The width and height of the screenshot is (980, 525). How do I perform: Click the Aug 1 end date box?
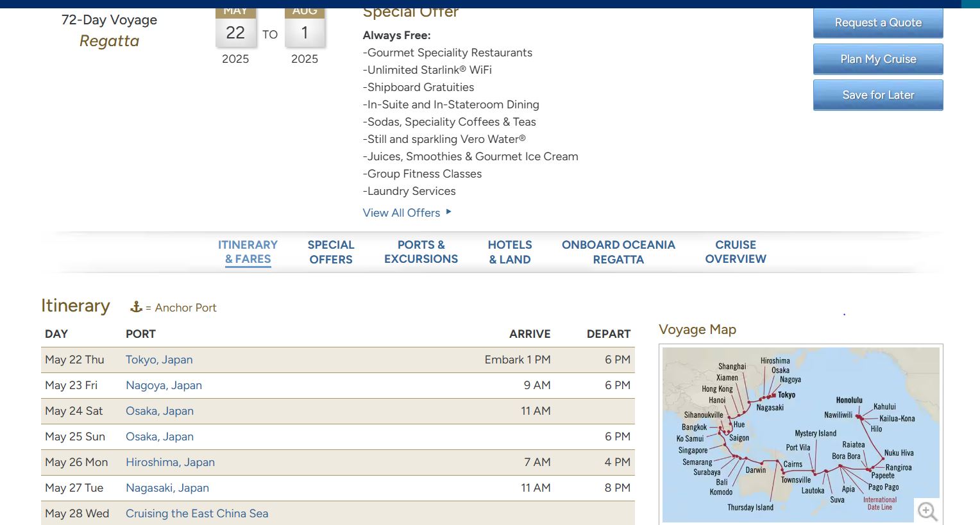[x=305, y=28]
